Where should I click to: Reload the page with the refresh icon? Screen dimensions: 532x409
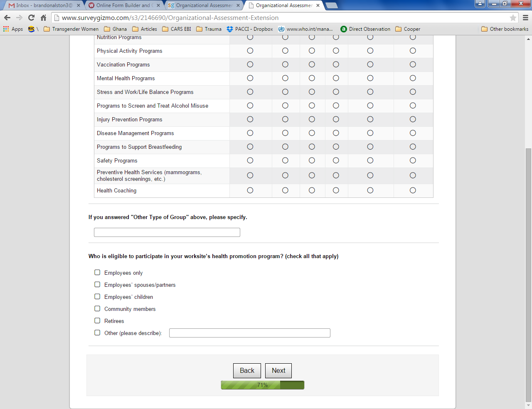pyautogui.click(x=31, y=17)
